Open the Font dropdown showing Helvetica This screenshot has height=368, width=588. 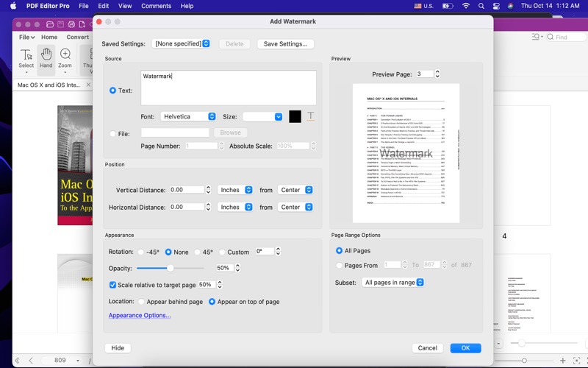188,116
